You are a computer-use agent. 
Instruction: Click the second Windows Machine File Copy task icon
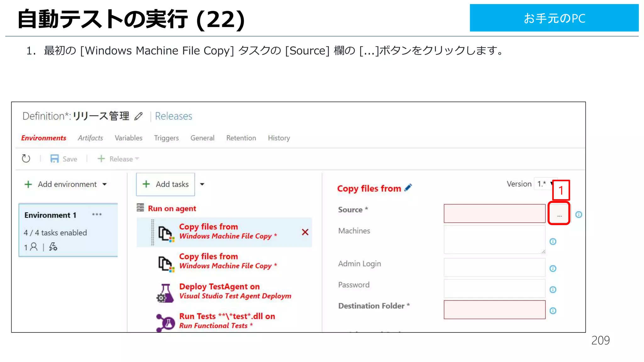point(166,263)
